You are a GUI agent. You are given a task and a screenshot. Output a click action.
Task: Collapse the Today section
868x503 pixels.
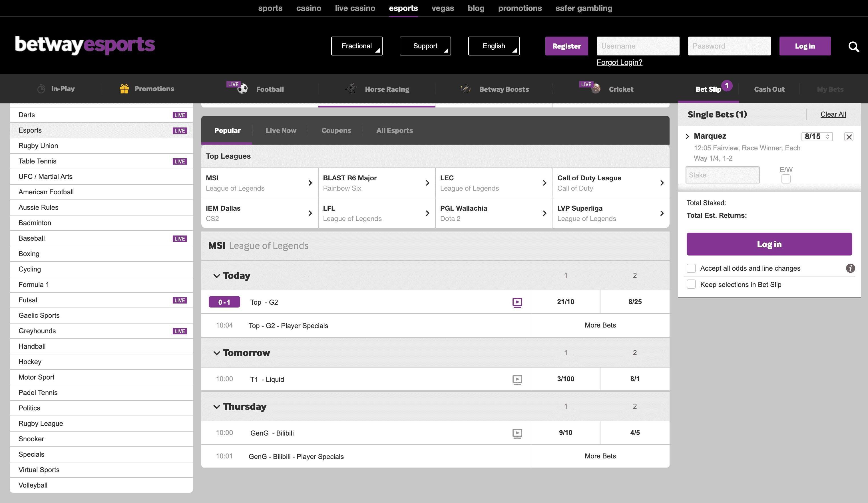pos(216,276)
